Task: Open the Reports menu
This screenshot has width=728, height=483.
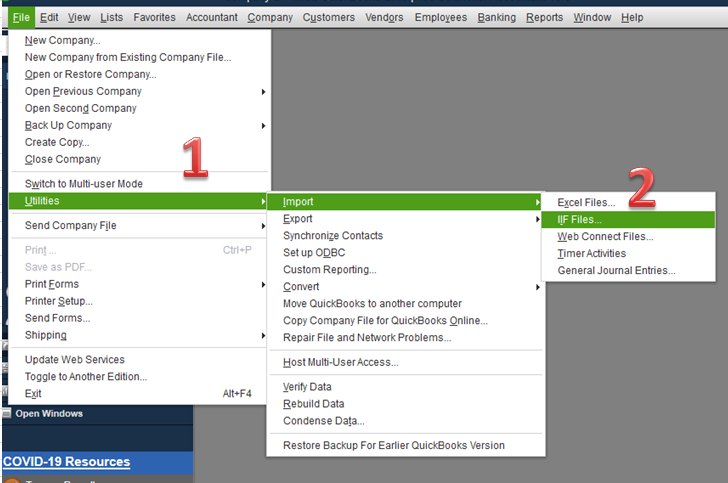Action: pyautogui.click(x=544, y=18)
